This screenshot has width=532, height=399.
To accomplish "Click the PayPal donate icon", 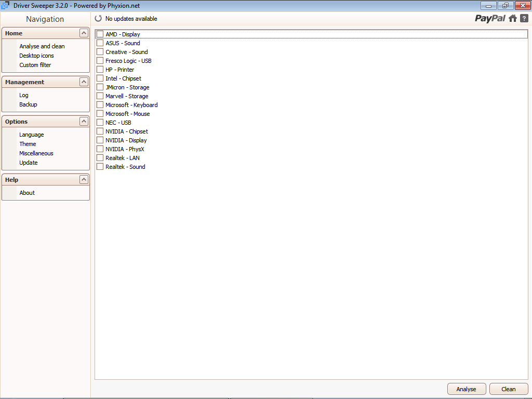I will coord(490,18).
